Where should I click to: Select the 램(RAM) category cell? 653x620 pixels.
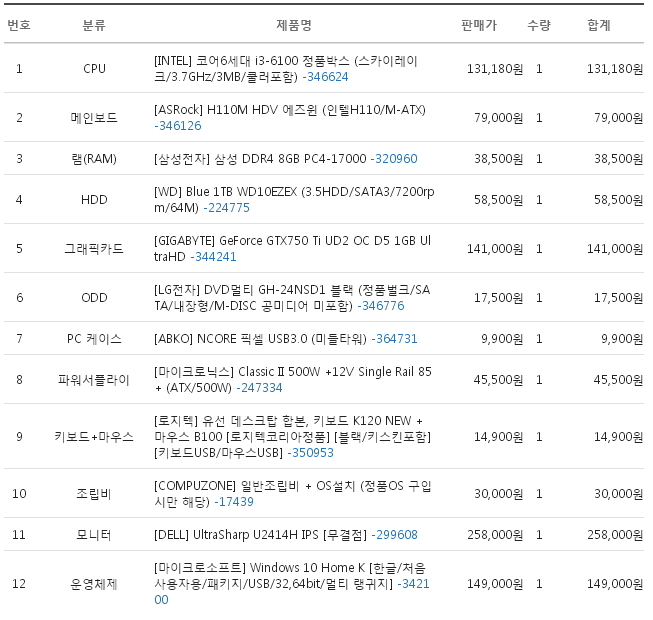click(x=94, y=159)
